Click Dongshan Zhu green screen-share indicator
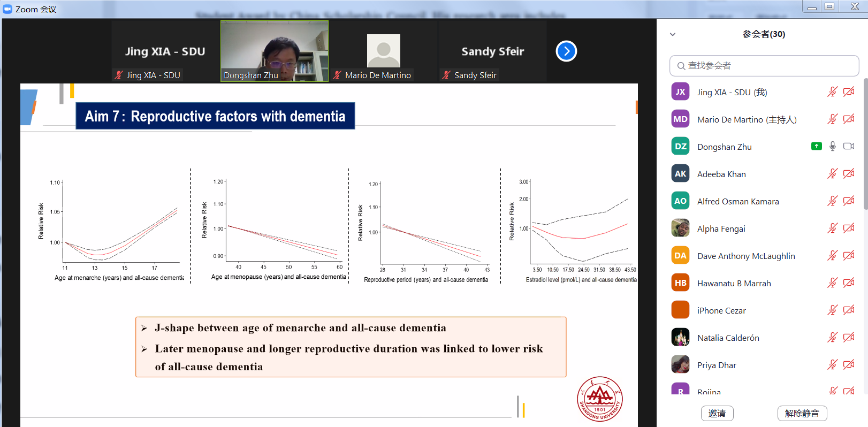This screenshot has height=427, width=868. pos(817,146)
